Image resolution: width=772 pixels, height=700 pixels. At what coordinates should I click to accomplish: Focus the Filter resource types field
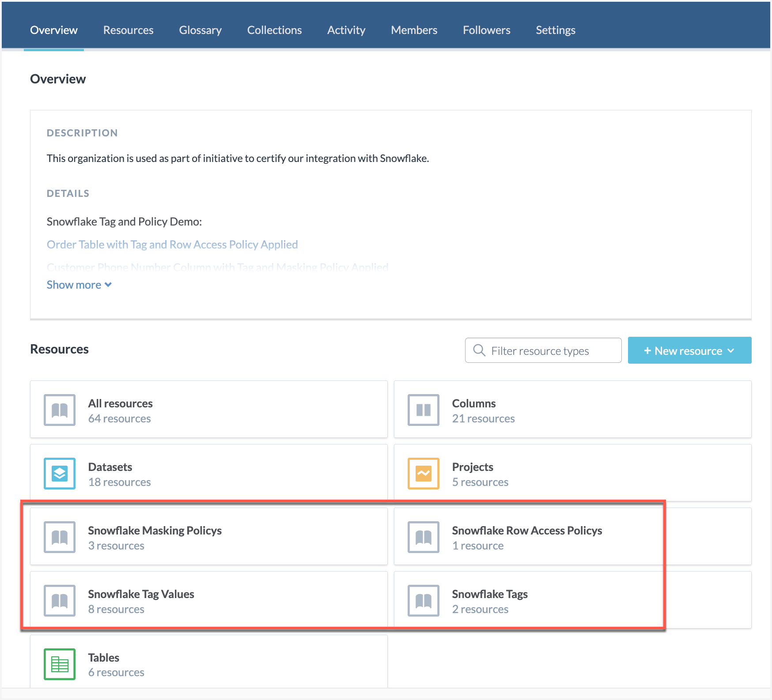tap(543, 350)
